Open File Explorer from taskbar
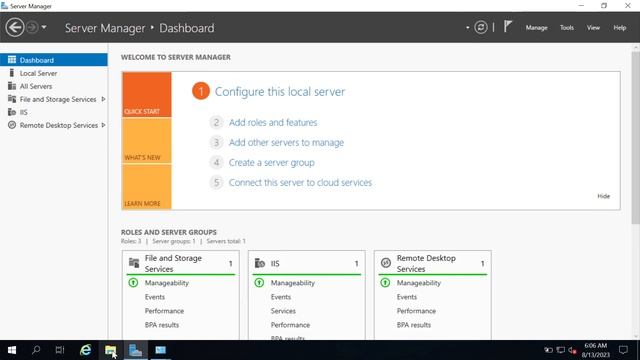Image resolution: width=640 pixels, height=360 pixels. pos(110,350)
